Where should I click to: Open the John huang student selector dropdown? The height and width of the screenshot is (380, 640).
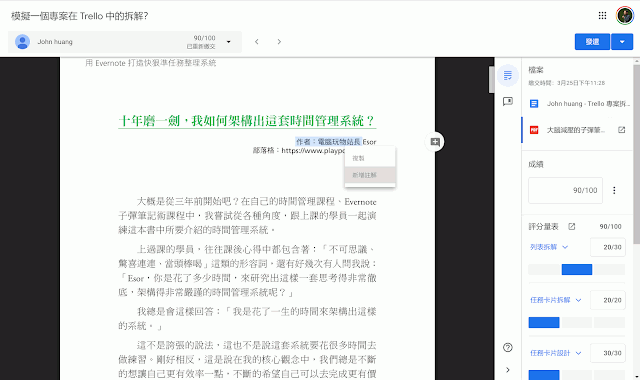click(x=125, y=42)
